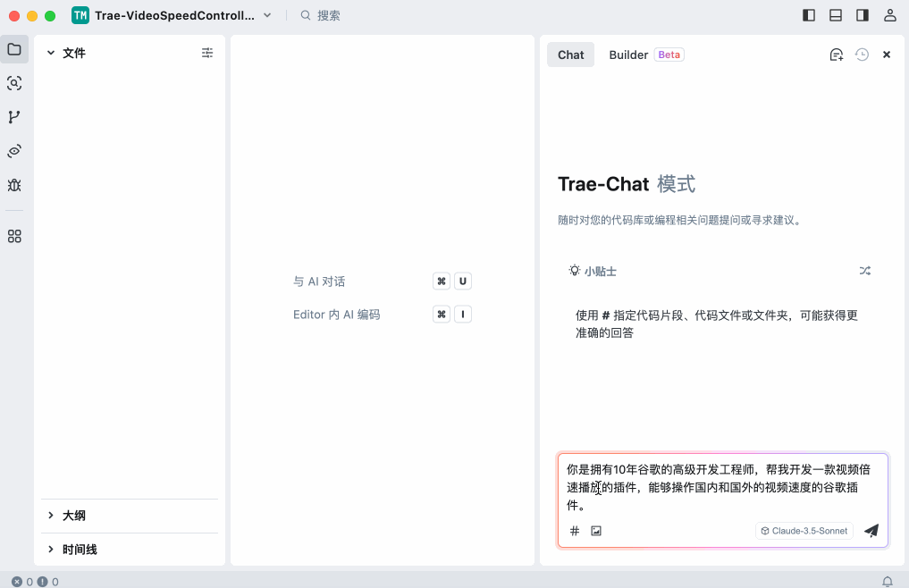Image resolution: width=909 pixels, height=588 pixels.
Task: Click the # context reference icon
Action: [x=574, y=530]
